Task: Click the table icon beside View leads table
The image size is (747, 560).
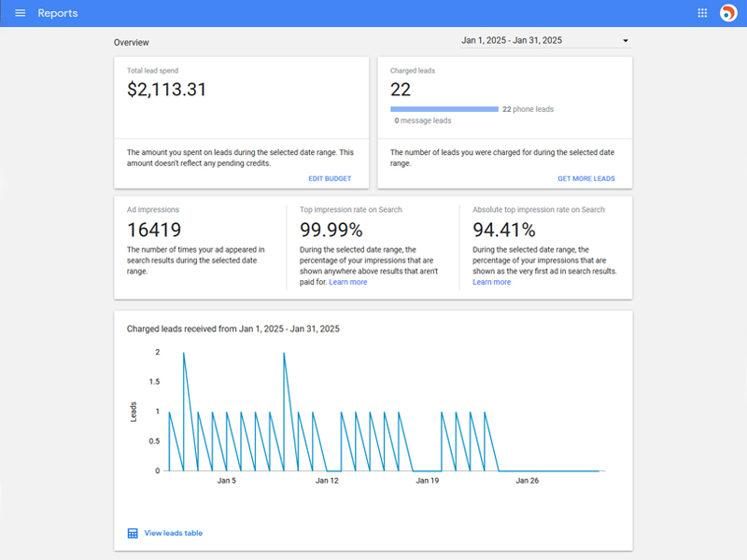Action: click(x=133, y=533)
